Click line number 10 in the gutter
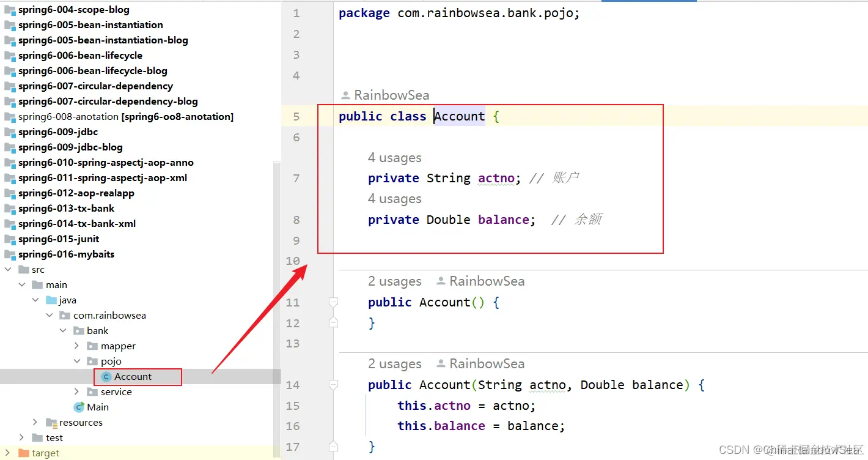 [293, 261]
